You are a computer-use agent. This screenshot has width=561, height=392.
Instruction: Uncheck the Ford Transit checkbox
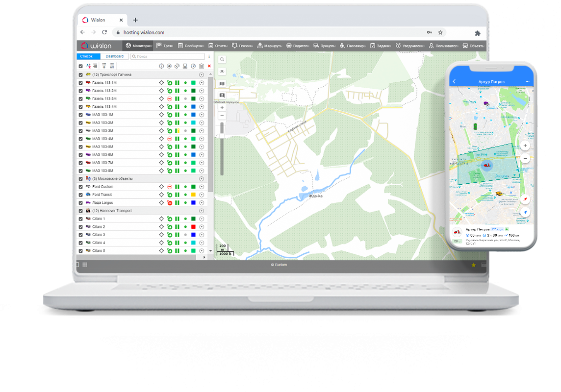point(81,195)
